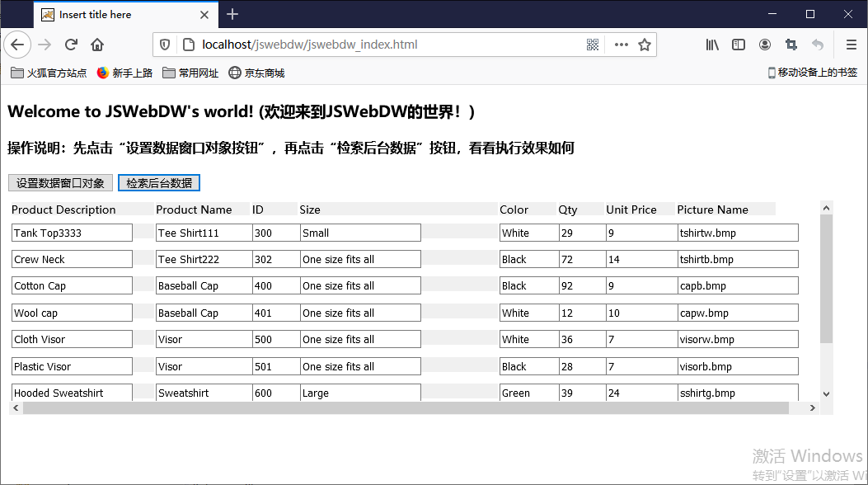Click the 设置数据窗口对象 button
Viewport: 868px width, 485px height.
pyautogui.click(x=60, y=182)
